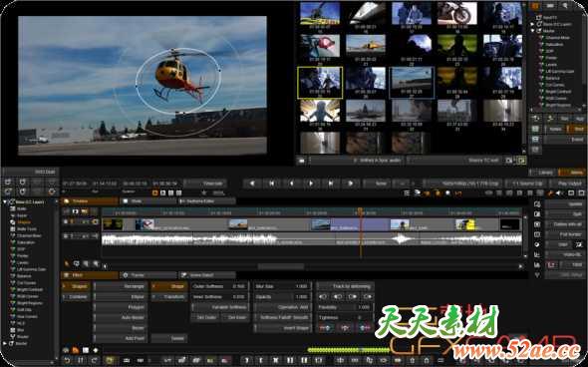Switch mask mode to Transform
The width and height of the screenshot is (588, 367).
tap(169, 296)
